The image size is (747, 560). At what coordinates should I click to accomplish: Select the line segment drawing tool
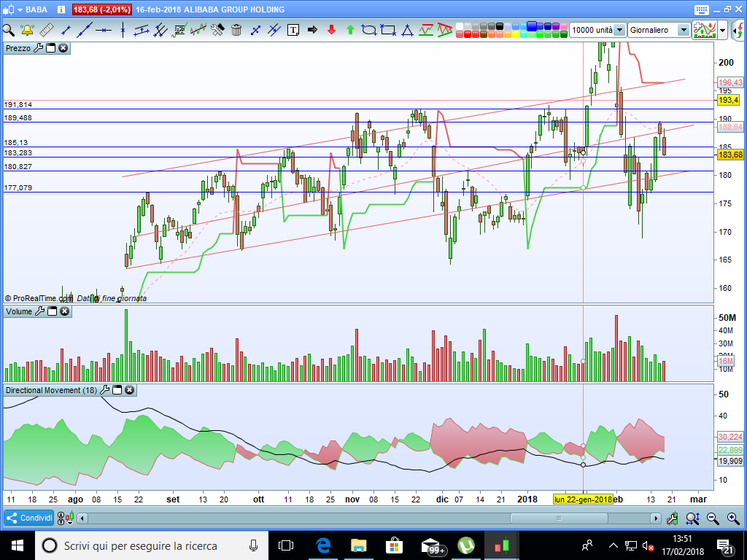point(66,30)
